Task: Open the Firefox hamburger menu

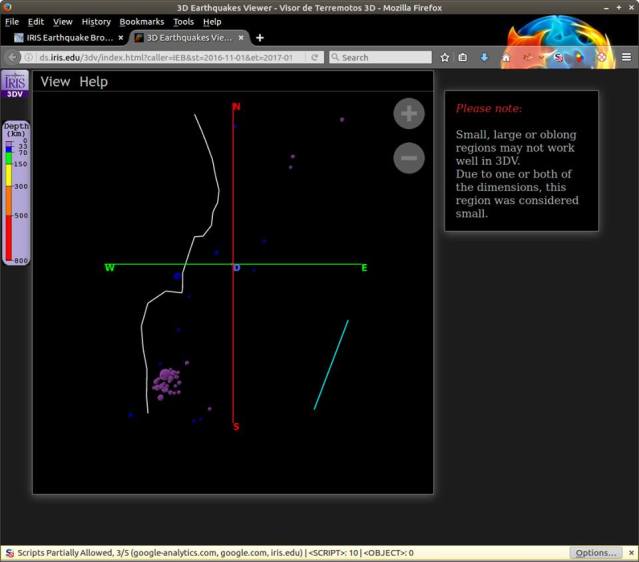Action: click(626, 58)
